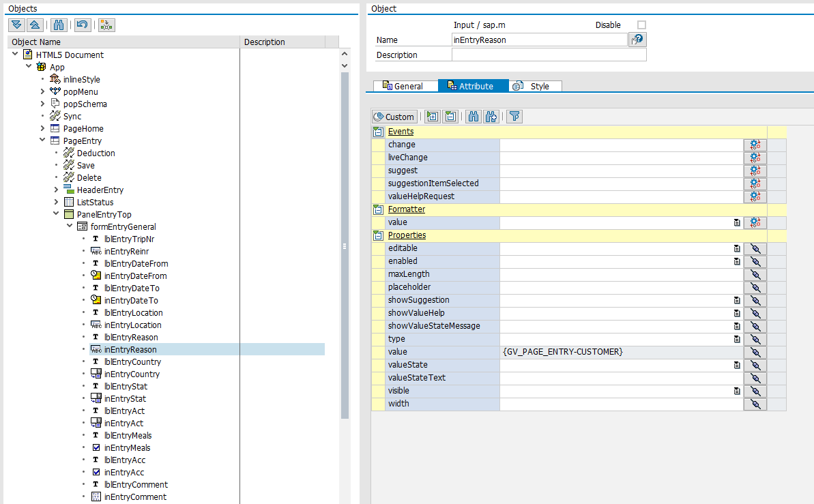Click the Find Next icon in attribute toolbar
Screen dimensions: 814x504
[491, 117]
